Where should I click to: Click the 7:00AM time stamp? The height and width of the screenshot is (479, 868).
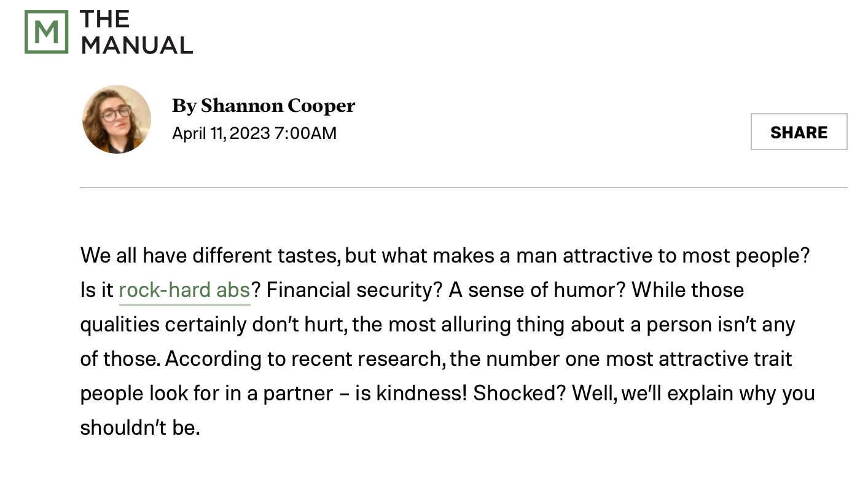click(x=306, y=133)
